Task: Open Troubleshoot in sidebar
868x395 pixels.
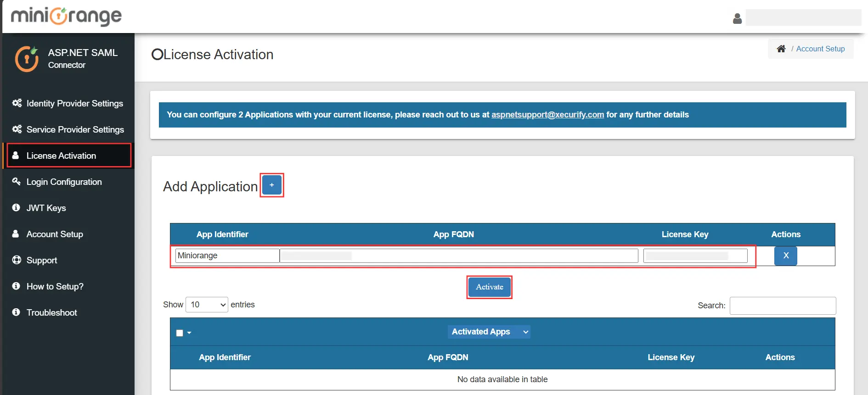Action: (68, 312)
